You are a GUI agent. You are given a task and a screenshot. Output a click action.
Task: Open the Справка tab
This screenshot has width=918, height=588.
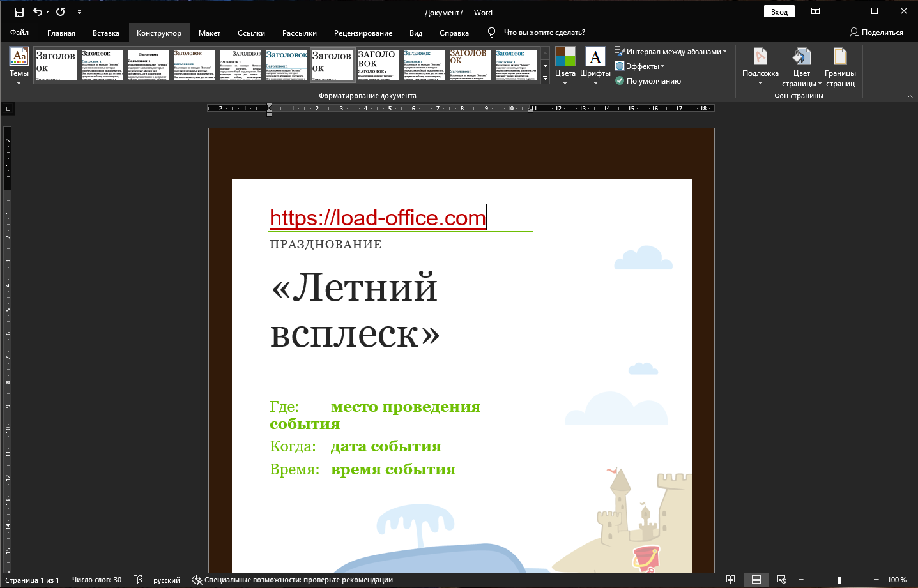[454, 33]
